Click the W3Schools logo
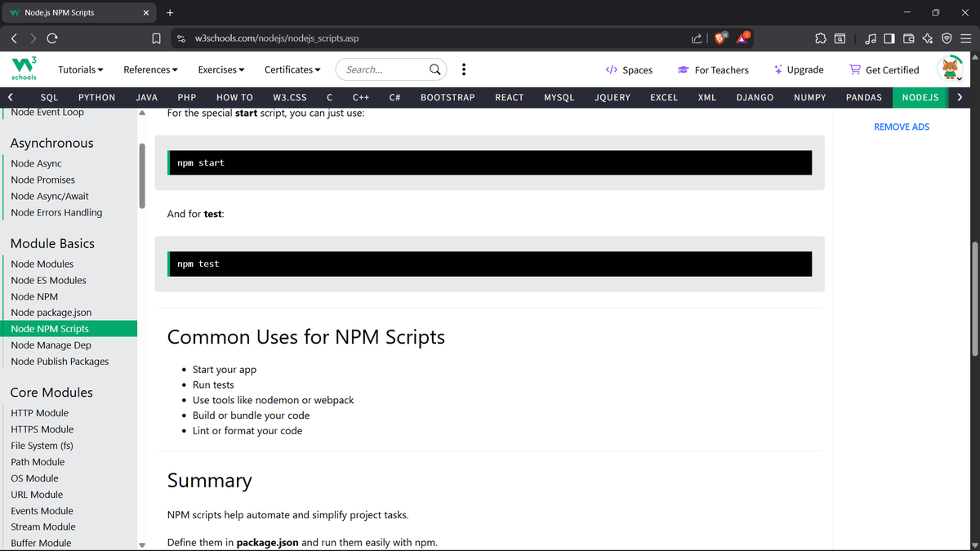Image resolution: width=980 pixels, height=551 pixels. [24, 69]
